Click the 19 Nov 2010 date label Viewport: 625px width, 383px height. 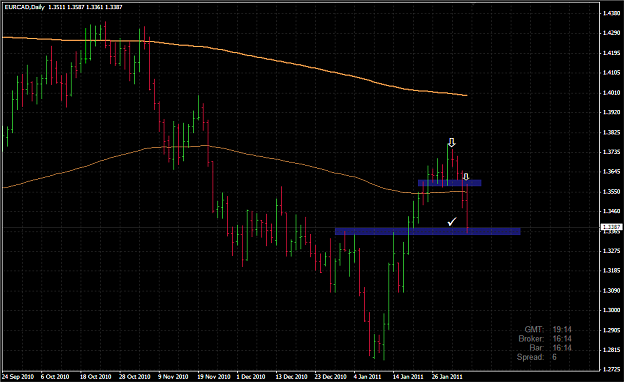coord(214,377)
